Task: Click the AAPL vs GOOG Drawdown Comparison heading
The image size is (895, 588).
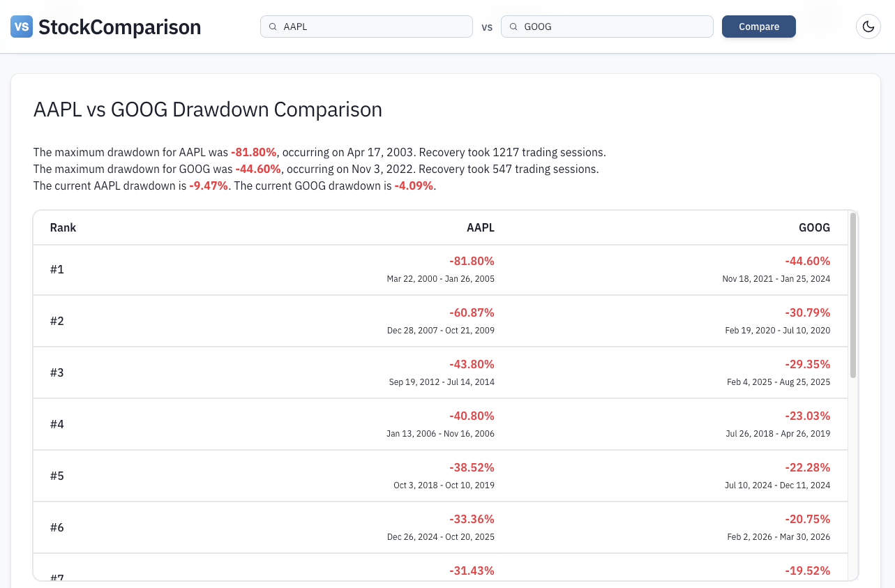Action: click(x=207, y=110)
